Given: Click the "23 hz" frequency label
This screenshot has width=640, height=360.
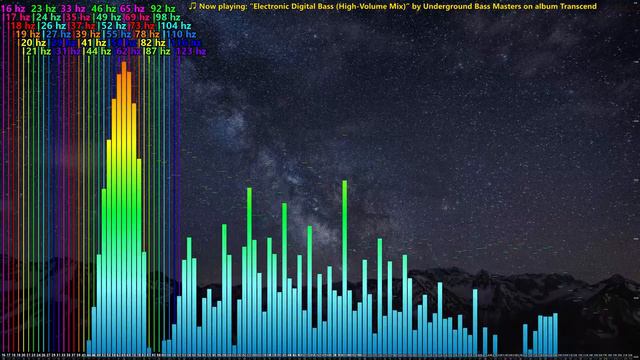Looking at the screenshot, I should [43, 9].
